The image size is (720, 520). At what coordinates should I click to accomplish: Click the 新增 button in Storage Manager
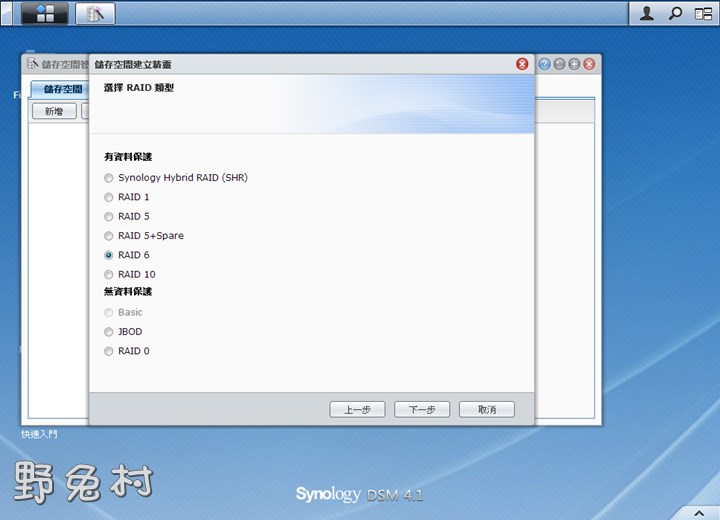54,111
